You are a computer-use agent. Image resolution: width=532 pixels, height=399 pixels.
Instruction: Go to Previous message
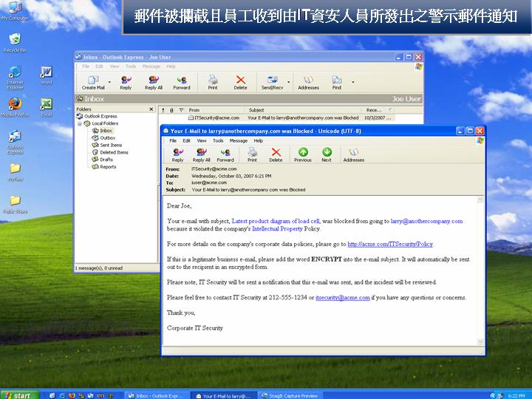[303, 154]
